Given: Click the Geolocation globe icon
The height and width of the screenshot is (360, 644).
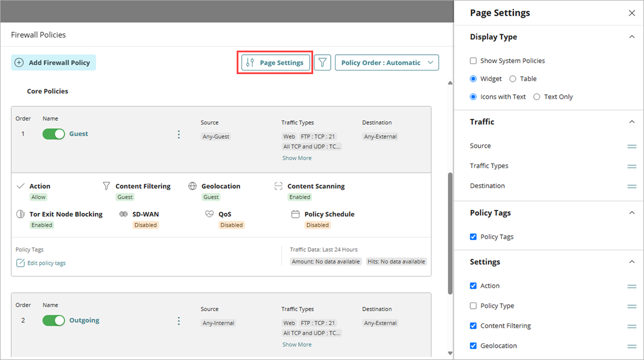Looking at the screenshot, I should pyautogui.click(x=192, y=186).
